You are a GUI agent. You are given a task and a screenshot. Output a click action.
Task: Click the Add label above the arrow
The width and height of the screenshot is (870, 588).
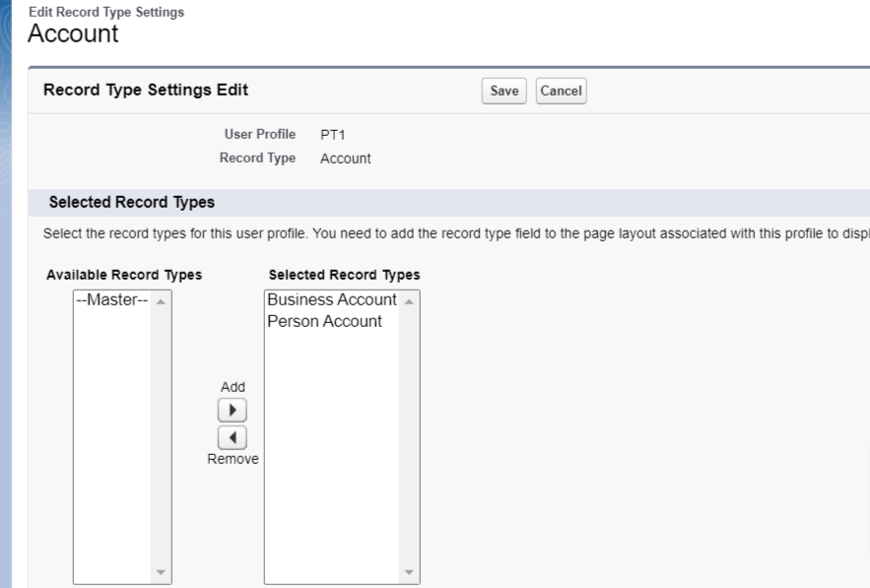point(233,387)
